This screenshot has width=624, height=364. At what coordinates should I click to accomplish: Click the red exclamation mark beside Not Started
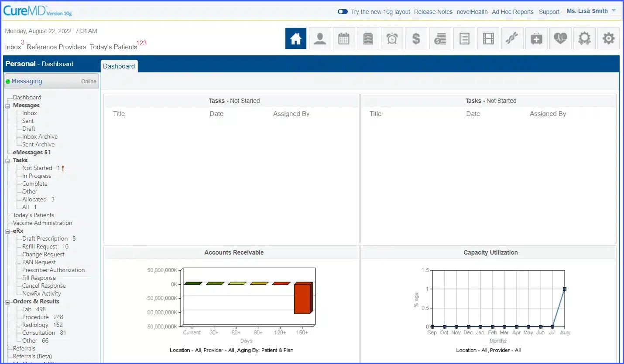click(63, 168)
